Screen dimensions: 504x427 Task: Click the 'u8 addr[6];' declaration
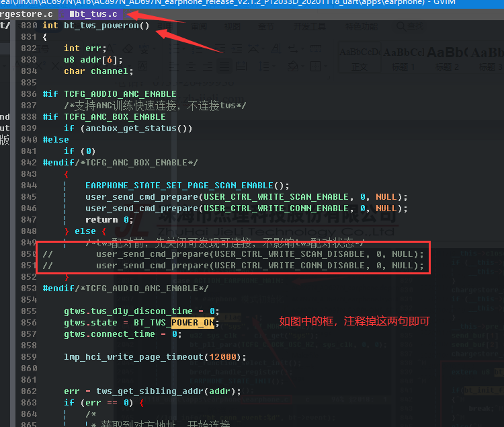point(93,60)
